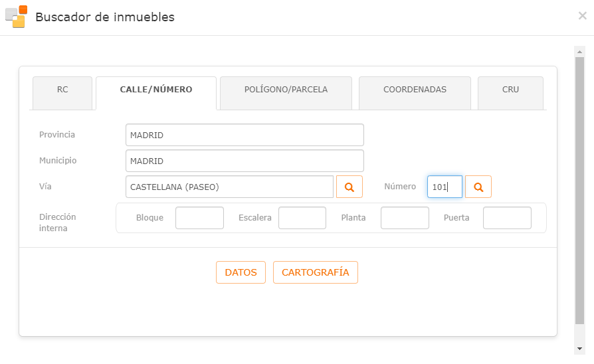Image resolution: width=594 pixels, height=364 pixels.
Task: Switch to the RC tab
Action: click(62, 93)
